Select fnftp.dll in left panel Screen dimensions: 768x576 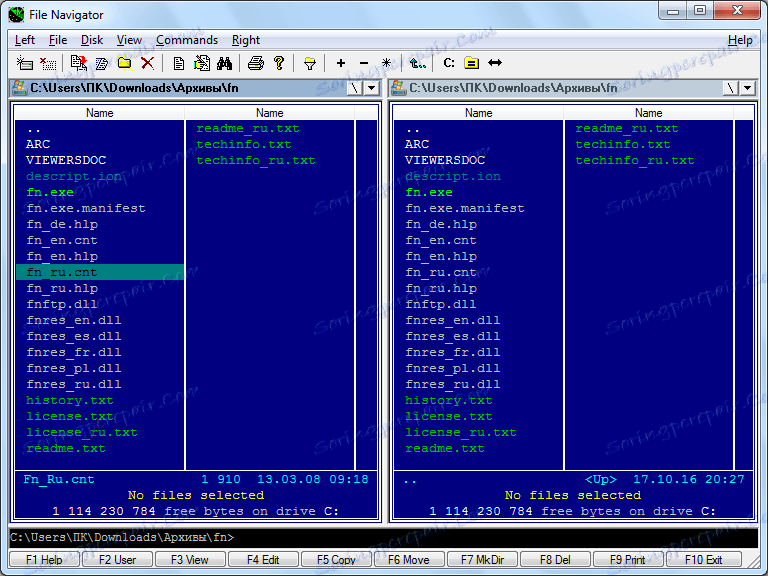point(62,304)
